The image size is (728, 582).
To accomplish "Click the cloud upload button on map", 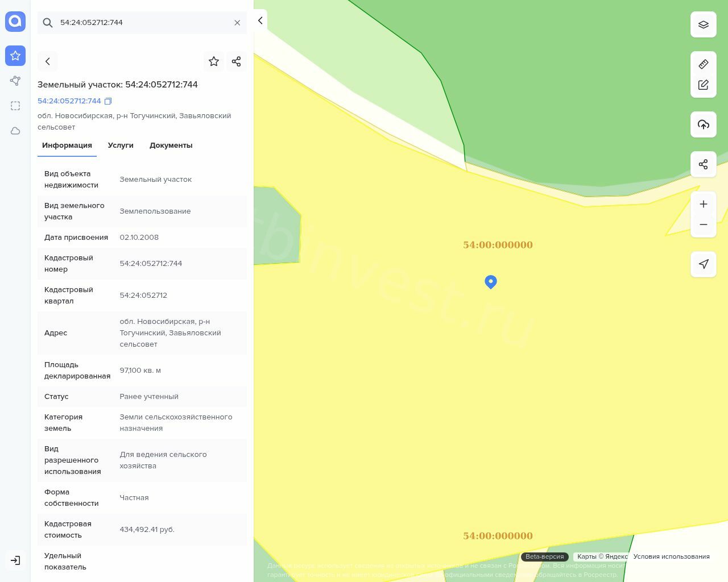I will point(703,124).
